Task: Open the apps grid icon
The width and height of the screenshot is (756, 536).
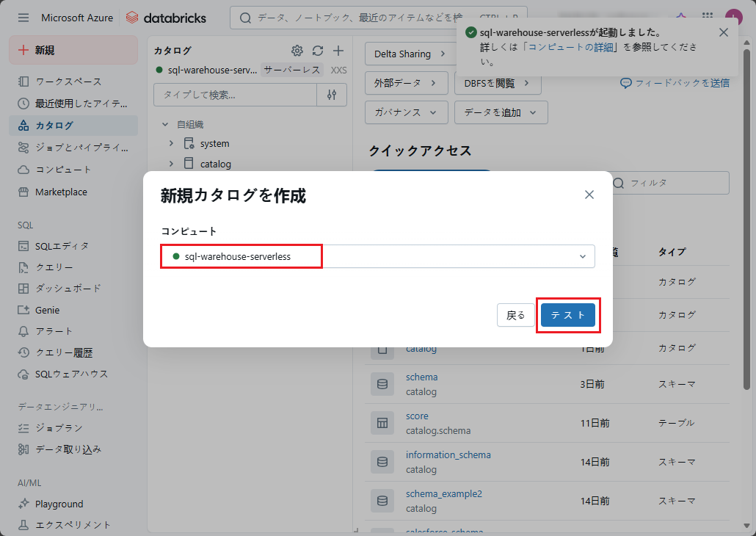Action: pyautogui.click(x=708, y=18)
